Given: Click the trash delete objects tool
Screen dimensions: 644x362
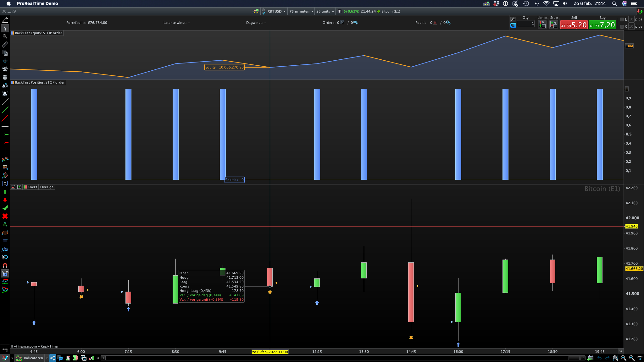Looking at the screenshot, I should coord(5,77).
